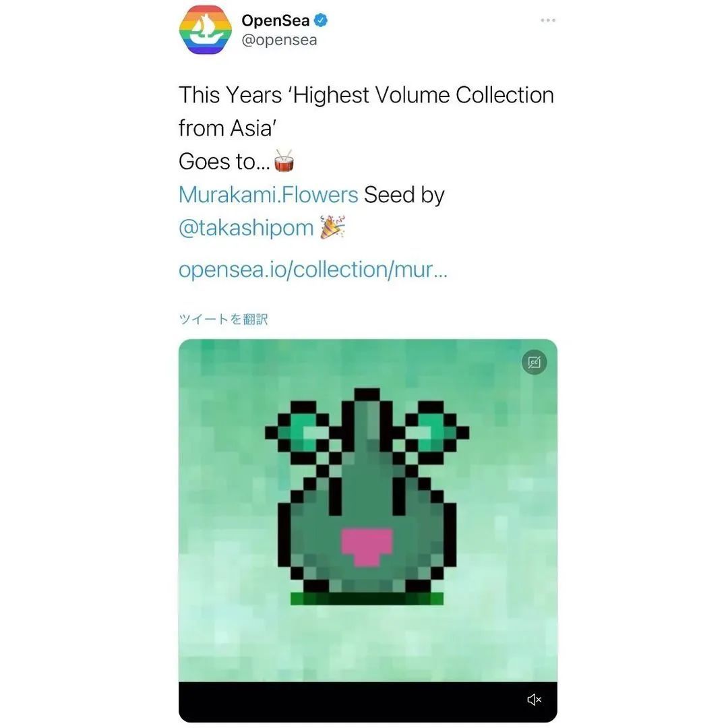
Task: Click the drum emoji after Goes to
Action: [x=283, y=161]
